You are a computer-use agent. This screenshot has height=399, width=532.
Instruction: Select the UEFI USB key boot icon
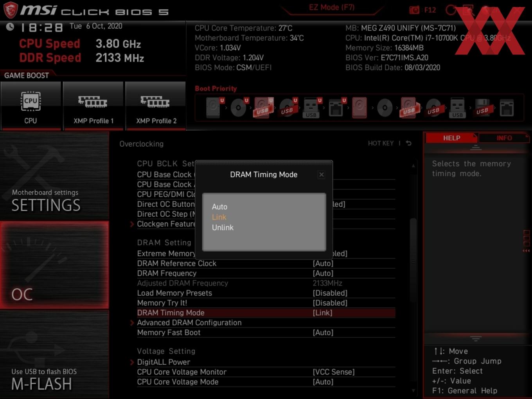312,108
